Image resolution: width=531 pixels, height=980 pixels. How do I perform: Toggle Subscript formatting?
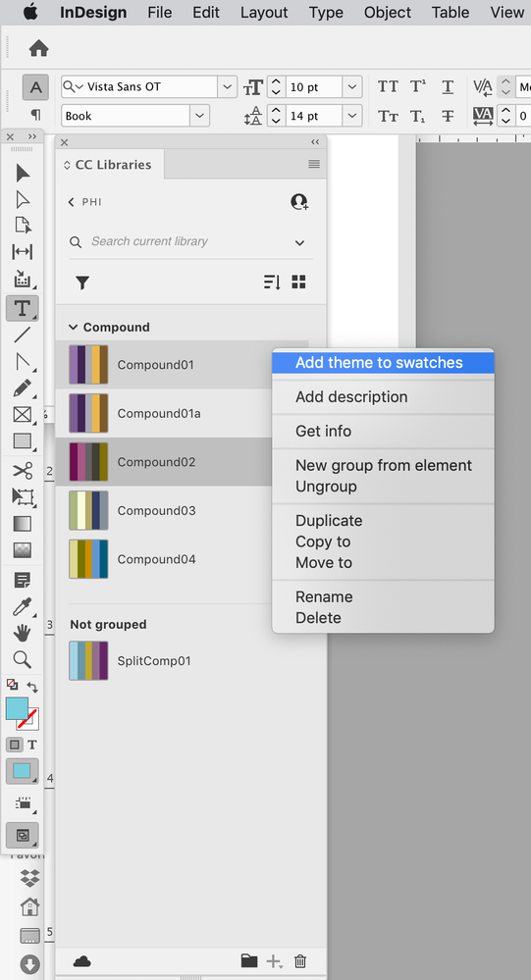tap(418, 117)
